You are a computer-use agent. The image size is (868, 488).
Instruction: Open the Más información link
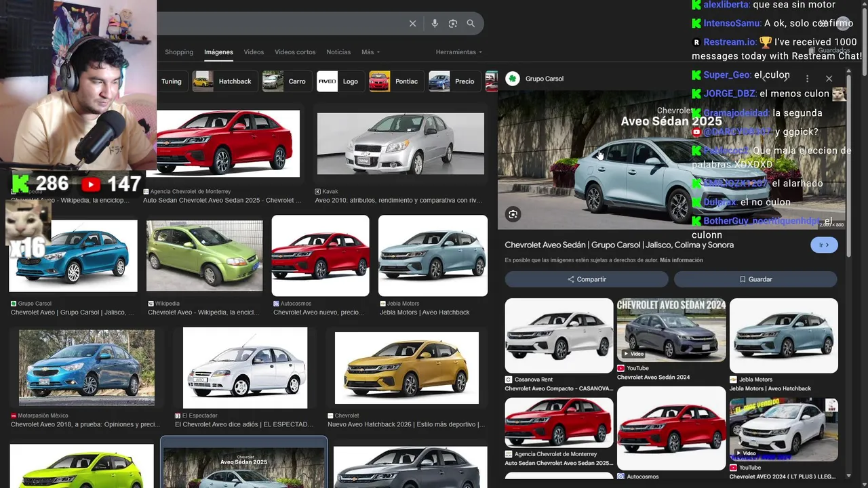(x=681, y=260)
